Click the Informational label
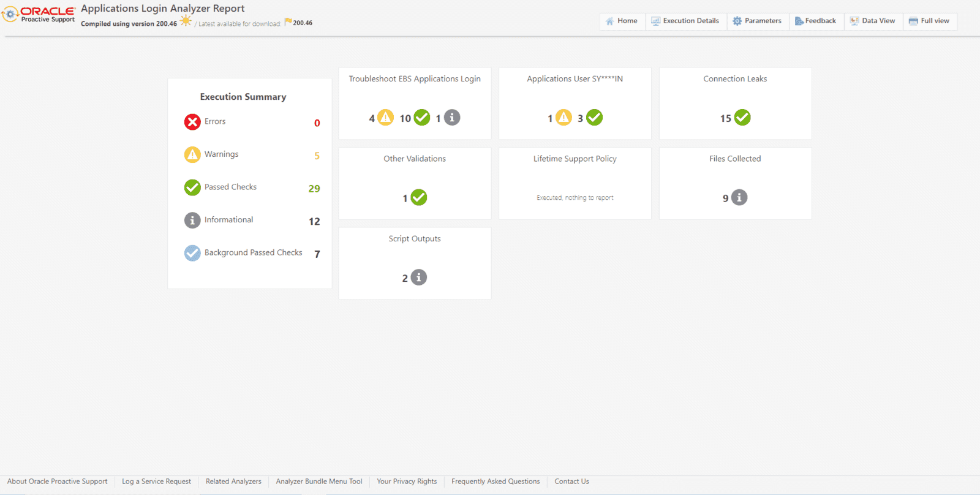 [x=228, y=220]
